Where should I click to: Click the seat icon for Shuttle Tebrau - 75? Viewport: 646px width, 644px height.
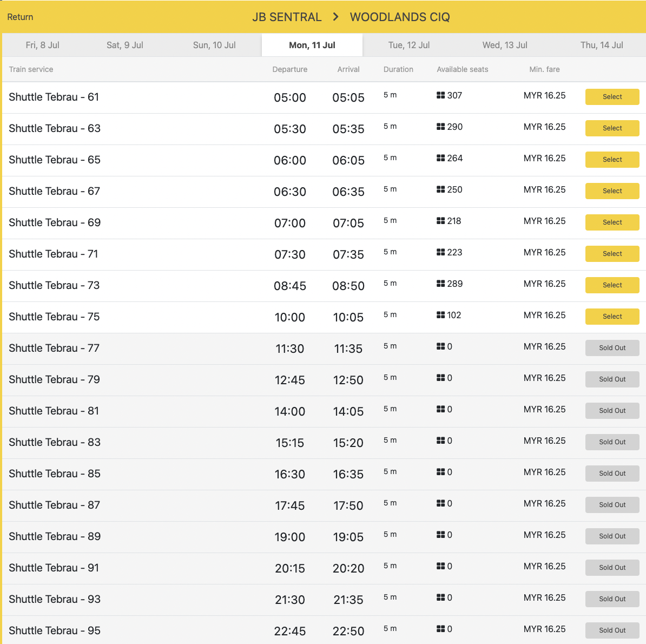pyautogui.click(x=440, y=315)
